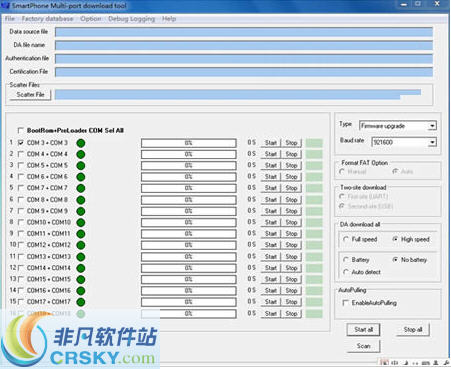Click the Start all button

point(363,330)
